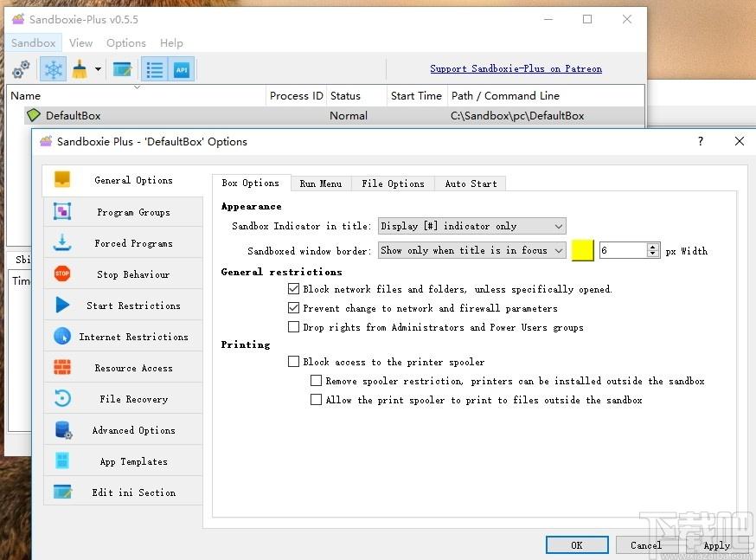Screen dimensions: 756x560
Task: Open Stop Behaviour stop-sign icon
Action: 62,274
